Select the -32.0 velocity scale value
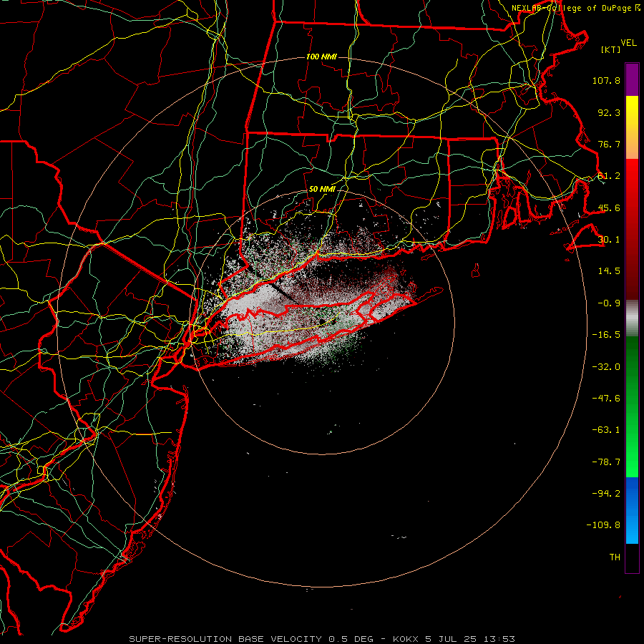Screen dimensions: 644x644 [x=606, y=367]
